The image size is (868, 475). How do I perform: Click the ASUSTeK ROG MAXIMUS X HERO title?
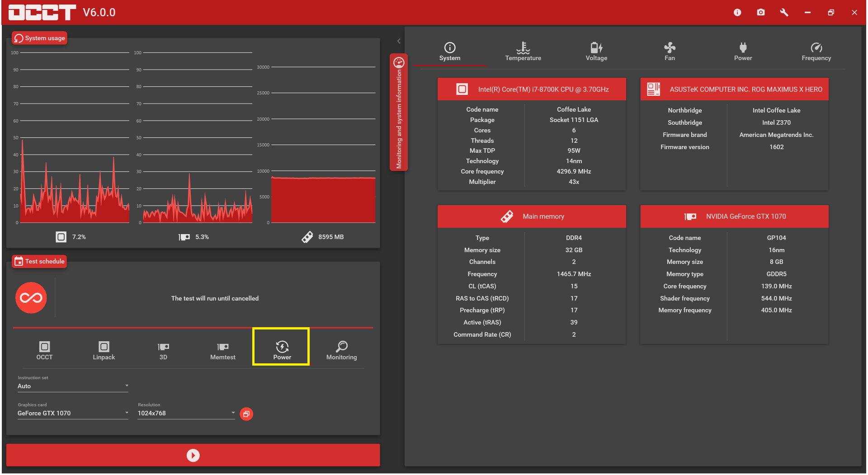point(746,89)
